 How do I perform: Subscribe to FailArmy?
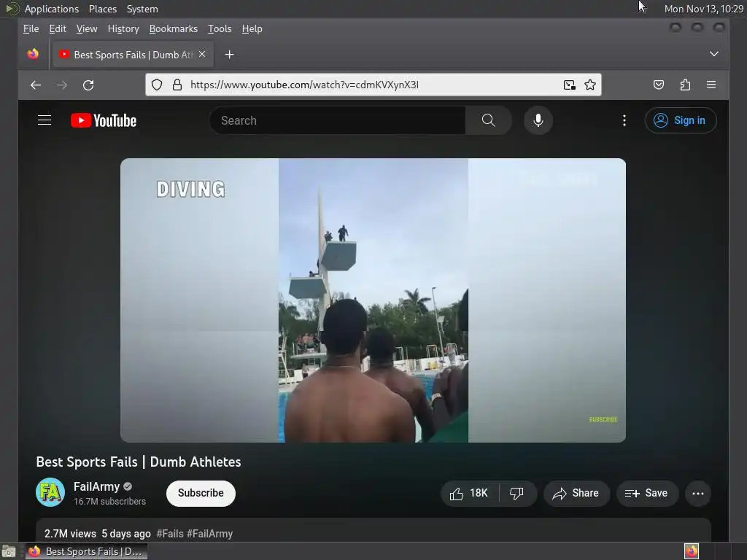coord(201,493)
